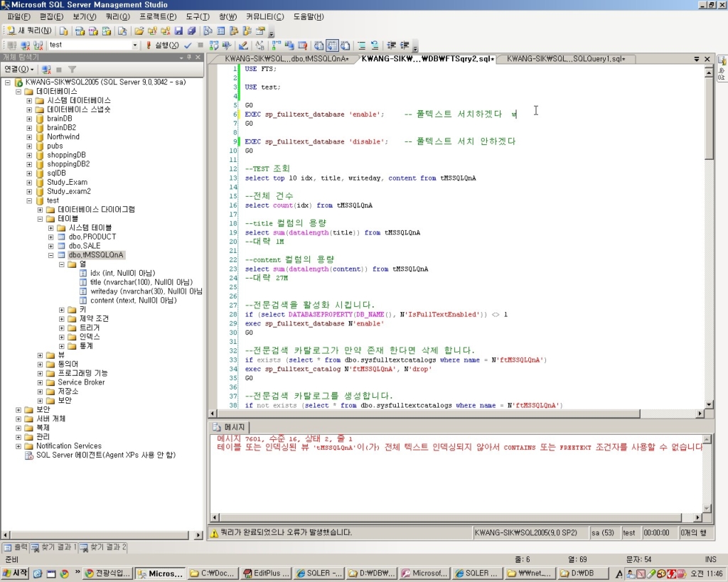728x582 pixels.
Task: Click the D:\DB taskbar button
Action: (583, 573)
